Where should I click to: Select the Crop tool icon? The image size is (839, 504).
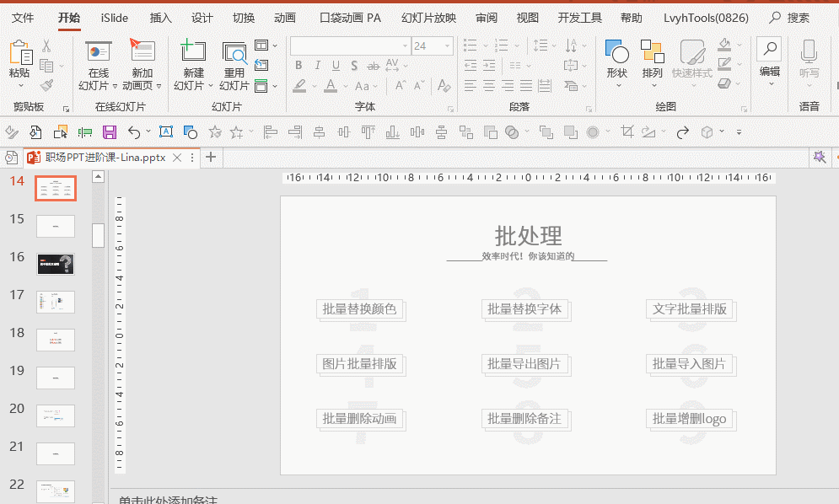click(627, 131)
